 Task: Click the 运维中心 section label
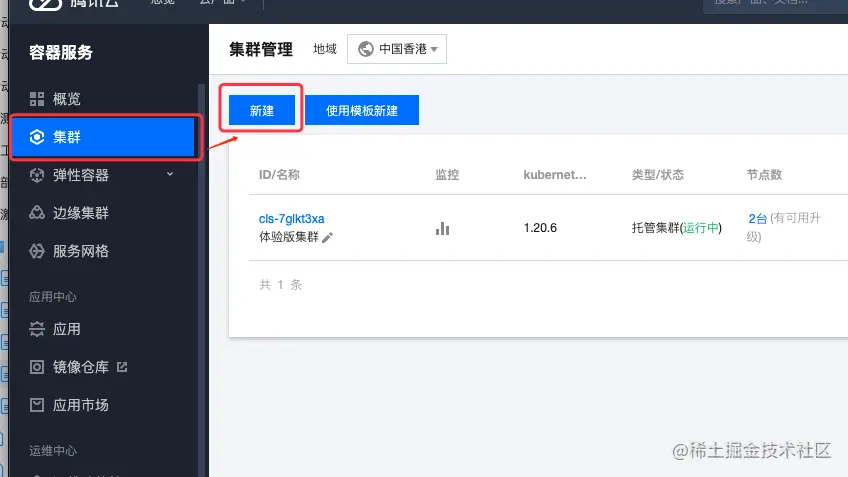pos(53,450)
